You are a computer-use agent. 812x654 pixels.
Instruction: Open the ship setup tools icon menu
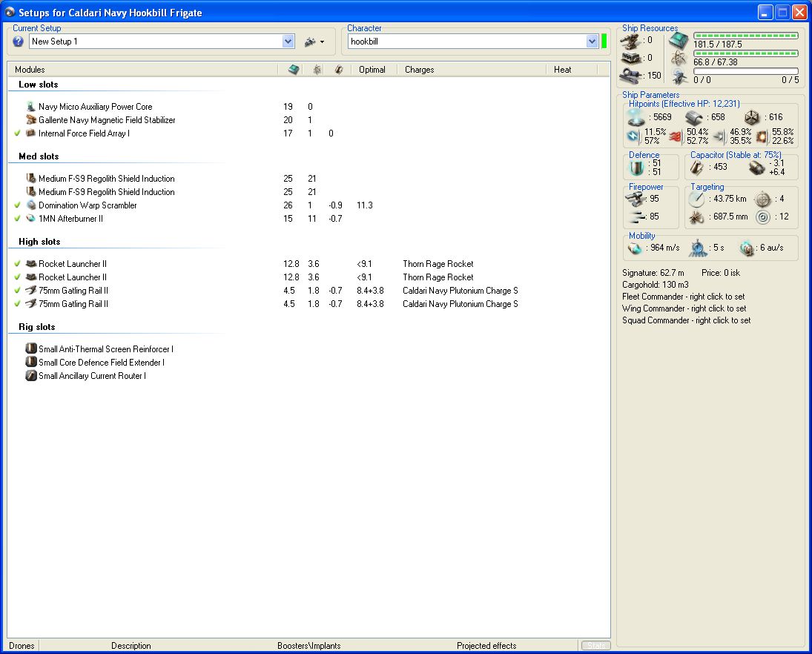pyautogui.click(x=314, y=42)
